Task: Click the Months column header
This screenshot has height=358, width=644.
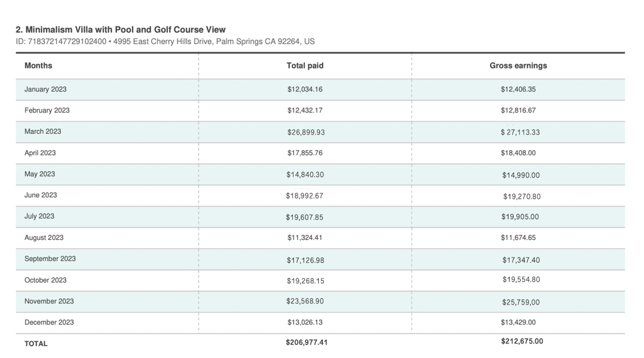Action: click(x=38, y=66)
